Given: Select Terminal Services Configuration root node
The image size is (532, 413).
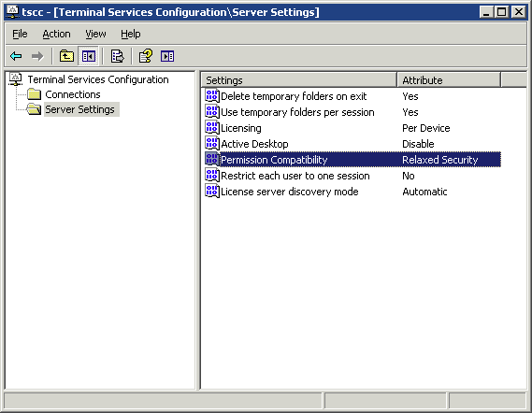Looking at the screenshot, I should coord(98,79).
